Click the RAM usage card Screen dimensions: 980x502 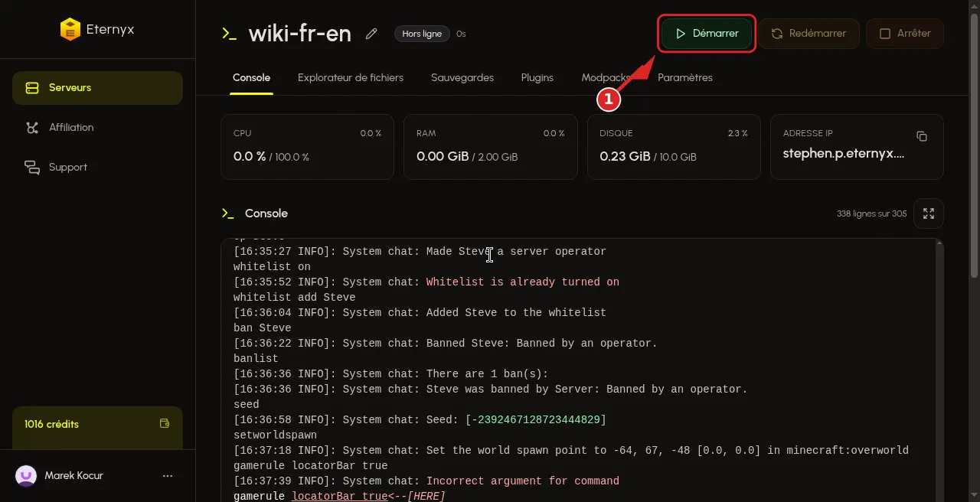point(490,147)
